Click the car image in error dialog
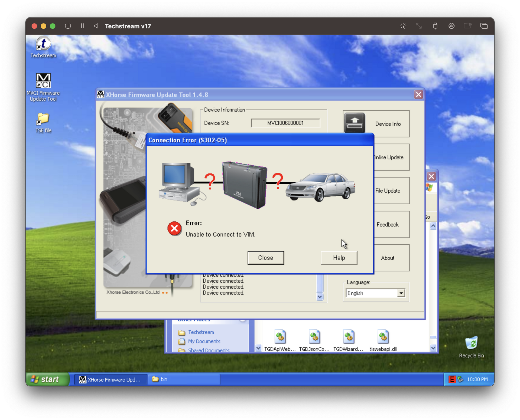This screenshot has height=420, width=520. pyautogui.click(x=320, y=187)
